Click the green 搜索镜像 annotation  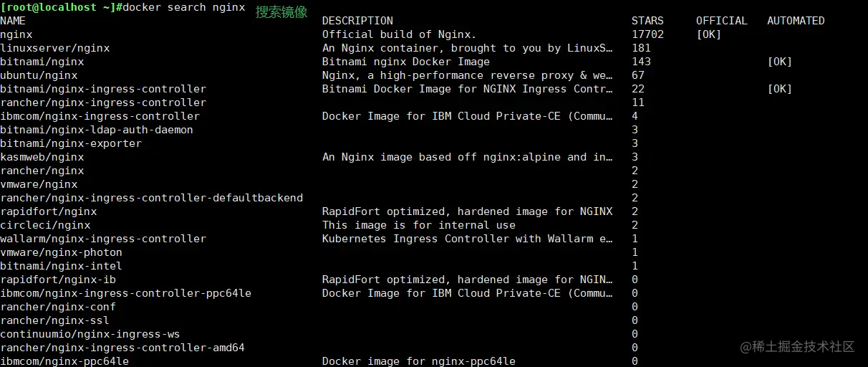tap(281, 11)
